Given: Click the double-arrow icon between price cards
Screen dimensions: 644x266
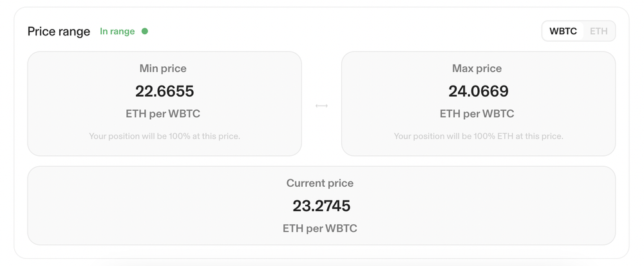Looking at the screenshot, I should tap(321, 105).
